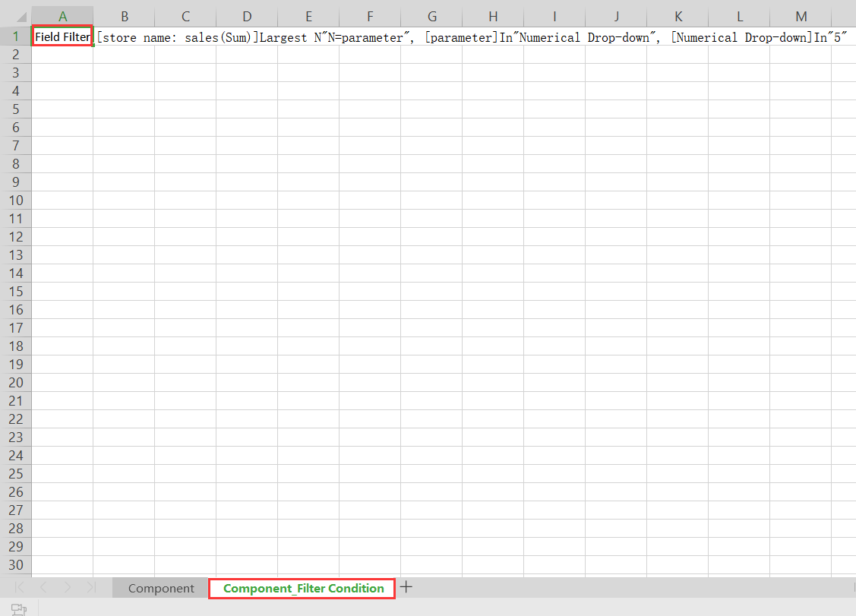Select column F header

[370, 17]
